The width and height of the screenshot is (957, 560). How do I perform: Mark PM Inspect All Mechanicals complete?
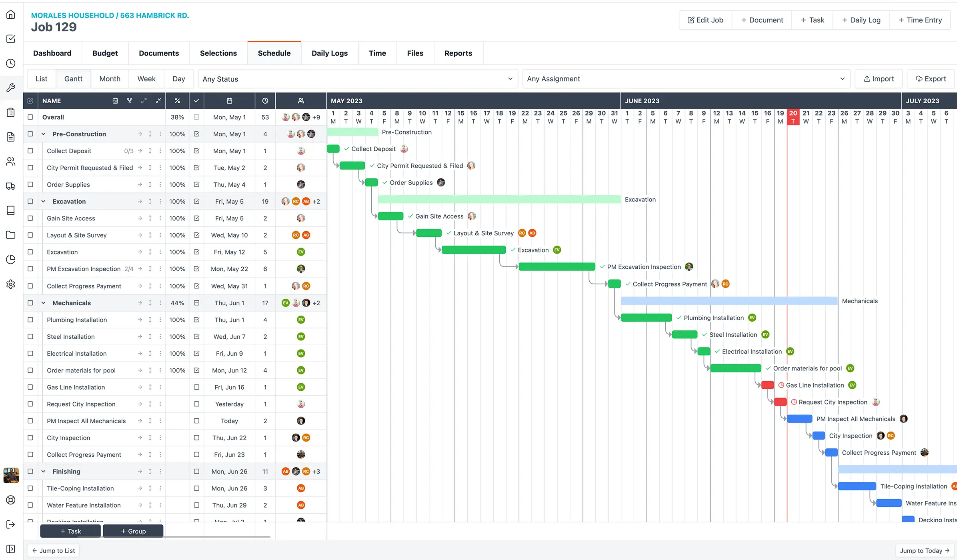[x=196, y=421]
